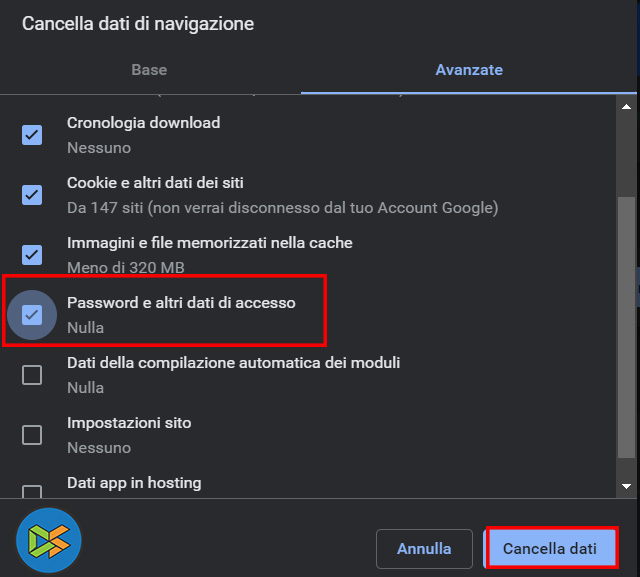Check the Dati app in hosting checkbox
The image size is (640, 577).
pos(32,491)
